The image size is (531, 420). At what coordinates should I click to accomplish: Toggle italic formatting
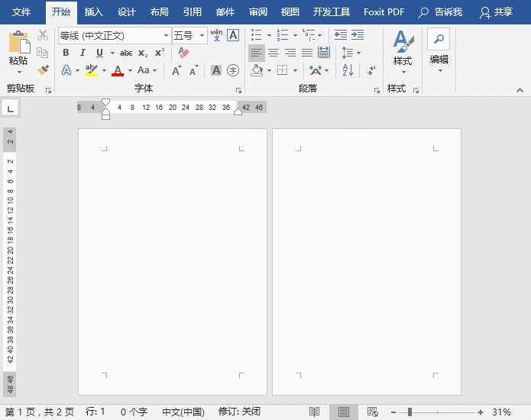83,53
